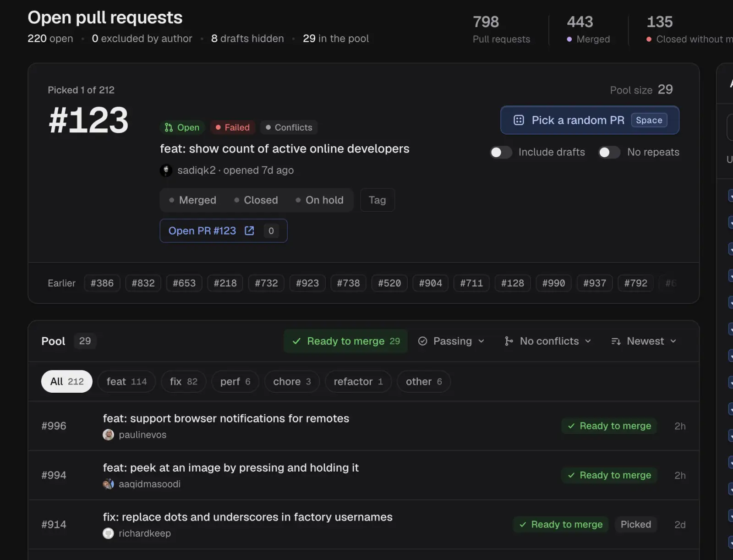Toggle the Ready to merge 29 filter
This screenshot has height=560, width=733.
coord(346,341)
